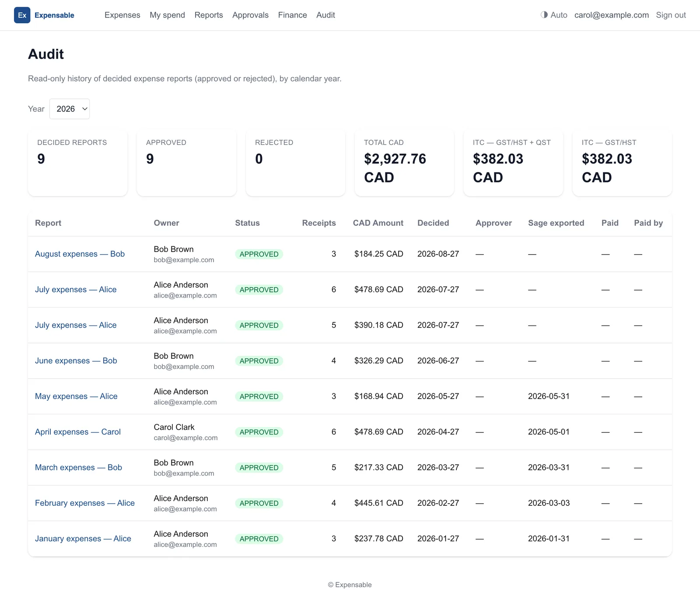Open August expenses — Bob report
The height and width of the screenshot is (599, 700).
point(80,254)
